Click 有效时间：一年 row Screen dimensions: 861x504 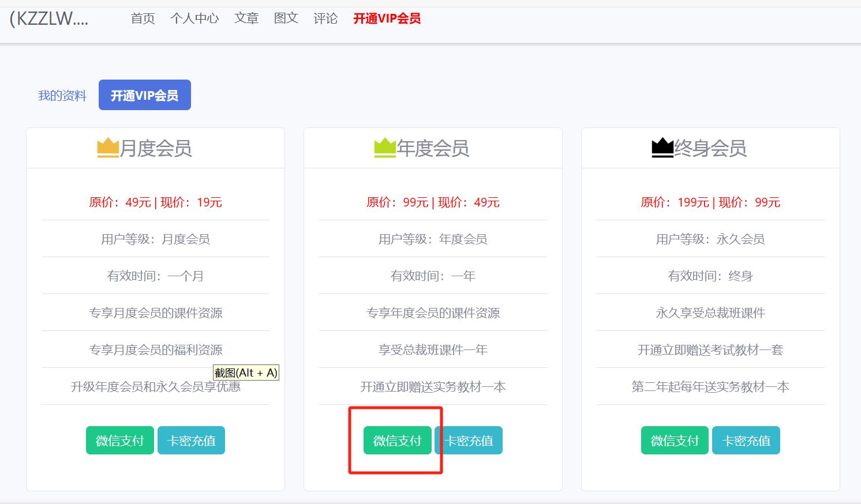pos(433,276)
